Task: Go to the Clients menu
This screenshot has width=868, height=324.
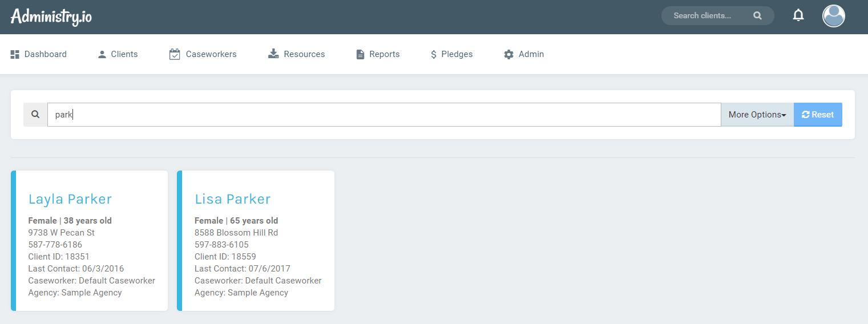Action: point(118,54)
